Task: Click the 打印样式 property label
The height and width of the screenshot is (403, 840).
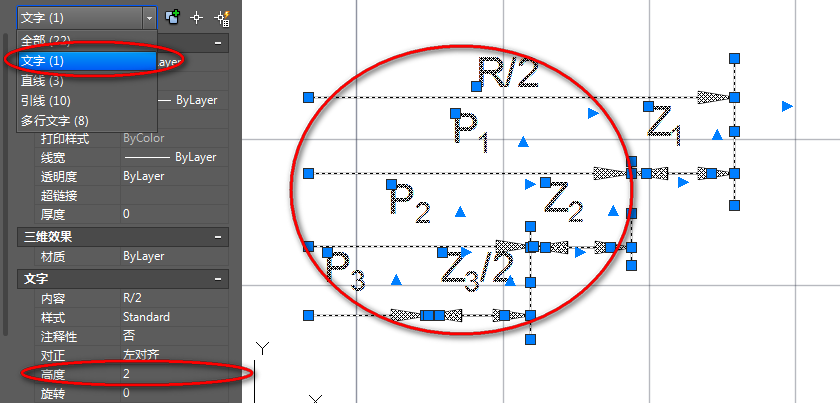Action: click(x=65, y=139)
